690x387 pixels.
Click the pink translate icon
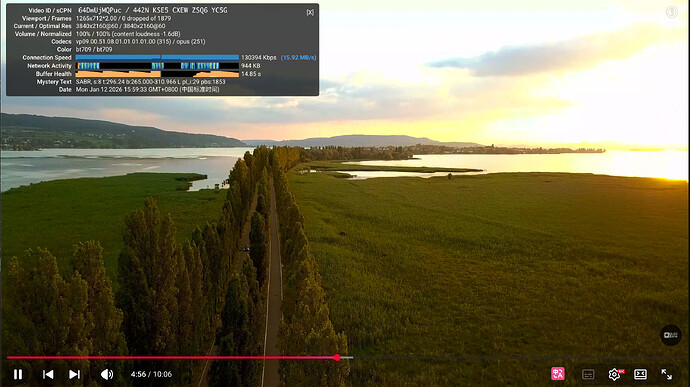[558, 374]
